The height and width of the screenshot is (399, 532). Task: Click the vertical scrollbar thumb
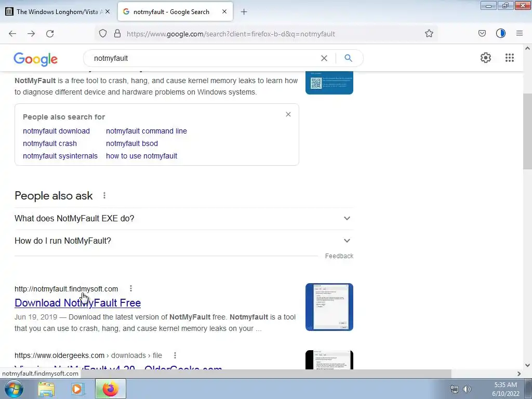tap(527, 131)
